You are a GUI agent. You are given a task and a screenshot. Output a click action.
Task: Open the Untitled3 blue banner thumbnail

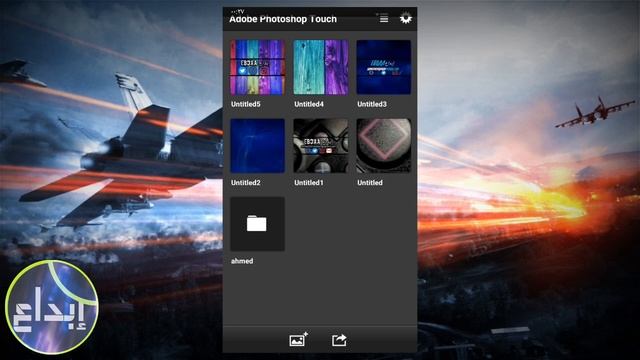[384, 67]
